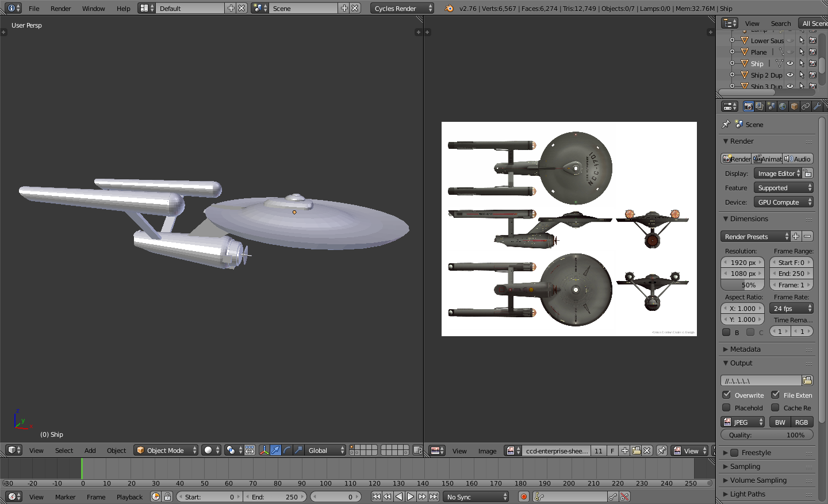Viewport: 828px width, 504px height.
Task: Open the World properties globe tab
Action: click(783, 106)
